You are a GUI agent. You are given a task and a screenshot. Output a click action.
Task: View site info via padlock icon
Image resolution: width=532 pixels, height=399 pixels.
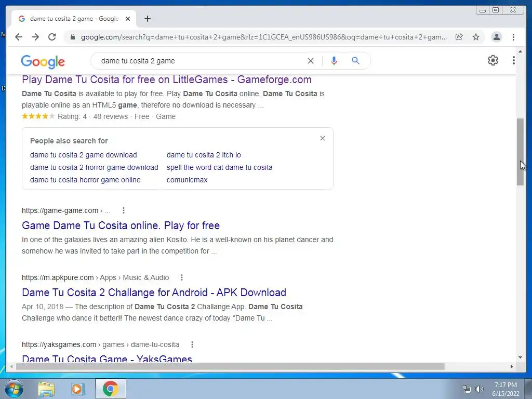[x=72, y=37]
